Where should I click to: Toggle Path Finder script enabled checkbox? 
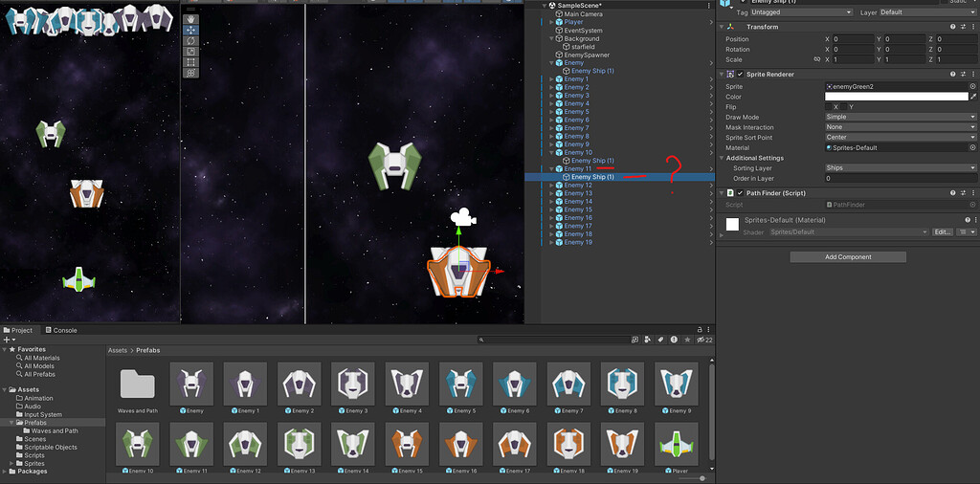click(741, 193)
